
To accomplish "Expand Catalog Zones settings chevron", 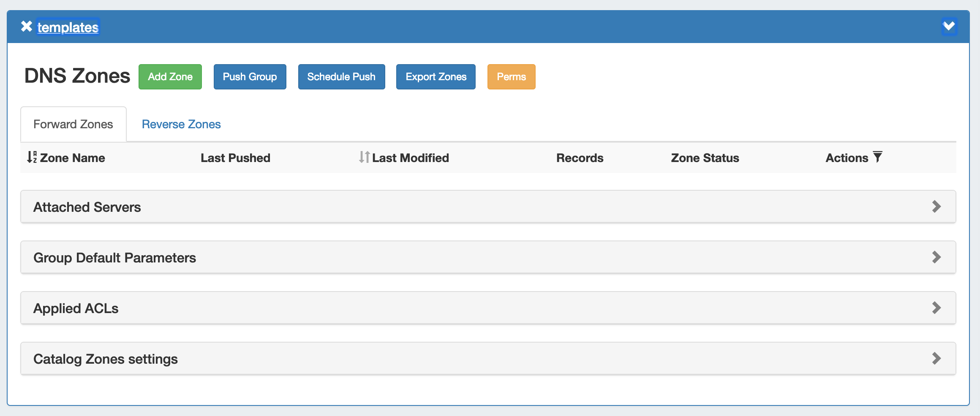I will 936,359.
